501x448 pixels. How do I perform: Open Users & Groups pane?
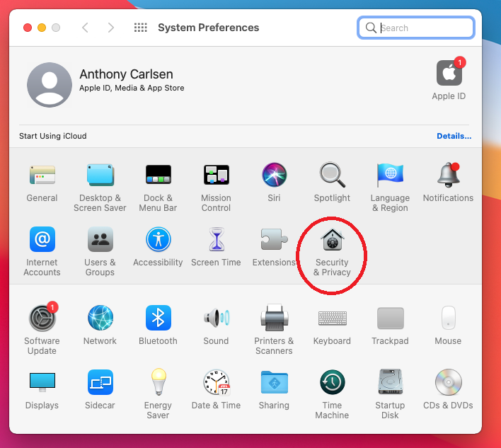coord(100,239)
